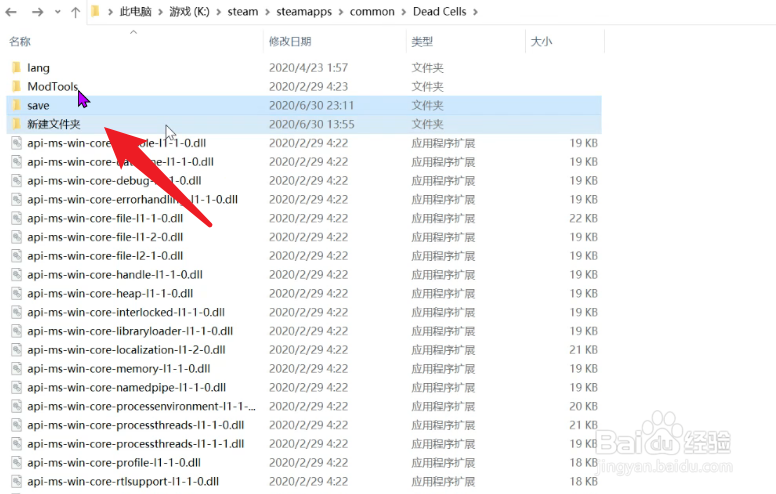Screen dimensions: 776x494
Task: Go back with the back arrow
Action: (x=11, y=12)
